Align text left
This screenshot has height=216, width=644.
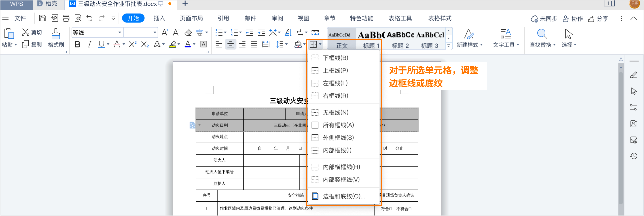[219, 45]
